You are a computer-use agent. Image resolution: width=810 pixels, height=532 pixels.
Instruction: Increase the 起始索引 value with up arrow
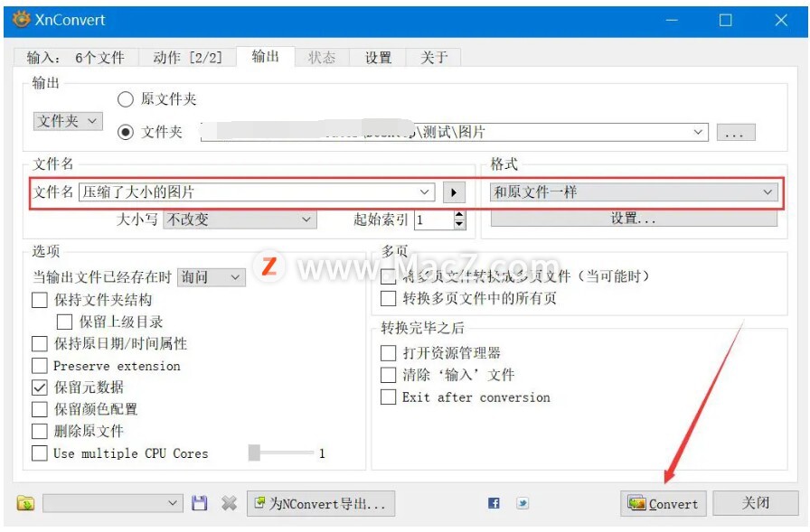tap(459, 215)
